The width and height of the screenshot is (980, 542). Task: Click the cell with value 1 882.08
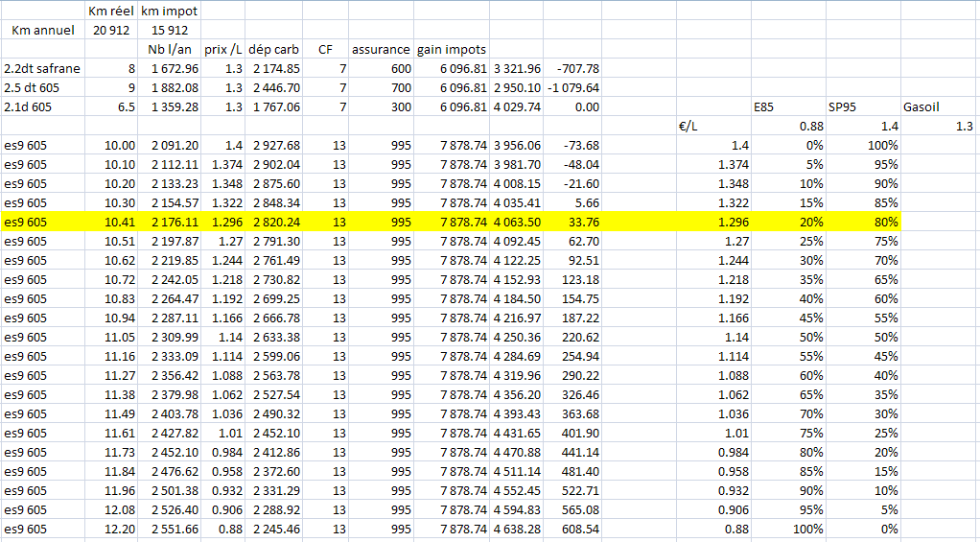[170, 87]
